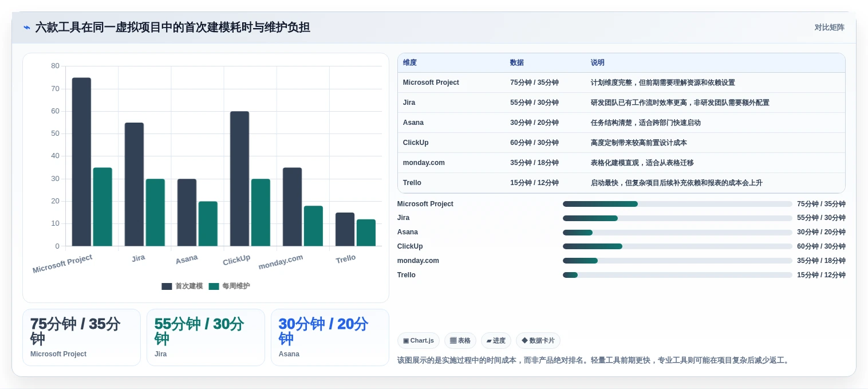Click the 对比矩阵 label in header
Screen dimensions: 868x389
829,27
